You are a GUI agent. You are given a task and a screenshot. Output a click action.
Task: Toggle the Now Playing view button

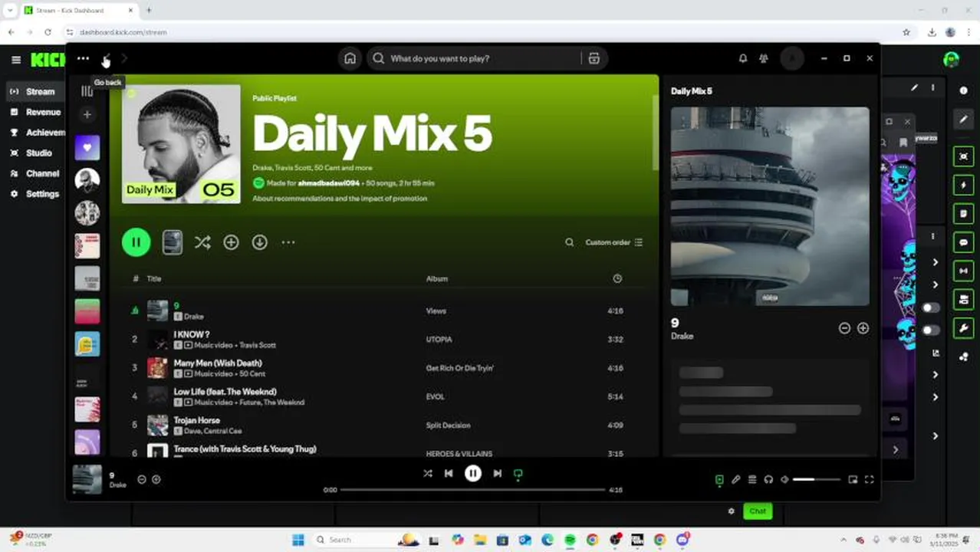click(719, 479)
